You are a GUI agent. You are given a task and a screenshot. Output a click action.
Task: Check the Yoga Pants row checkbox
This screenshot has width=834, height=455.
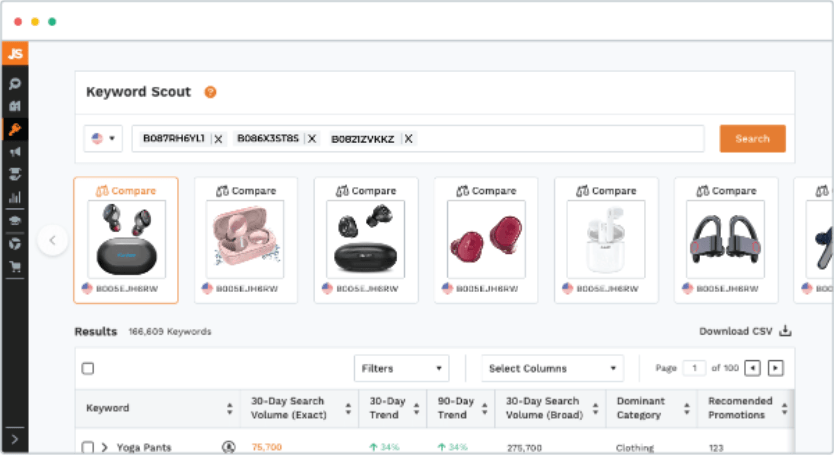88,447
